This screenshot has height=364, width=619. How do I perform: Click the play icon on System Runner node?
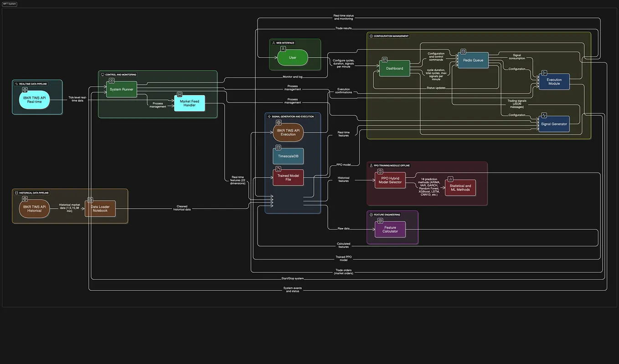click(x=111, y=81)
